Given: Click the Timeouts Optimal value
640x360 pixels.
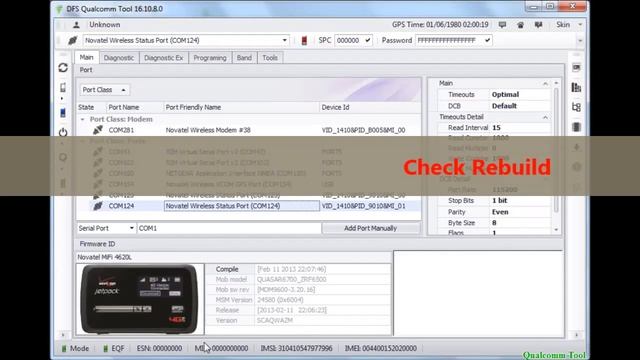Looking at the screenshot, I should click(505, 95).
